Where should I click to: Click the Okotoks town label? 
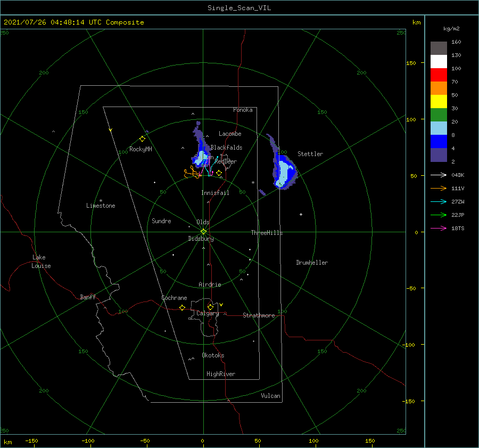click(x=213, y=355)
